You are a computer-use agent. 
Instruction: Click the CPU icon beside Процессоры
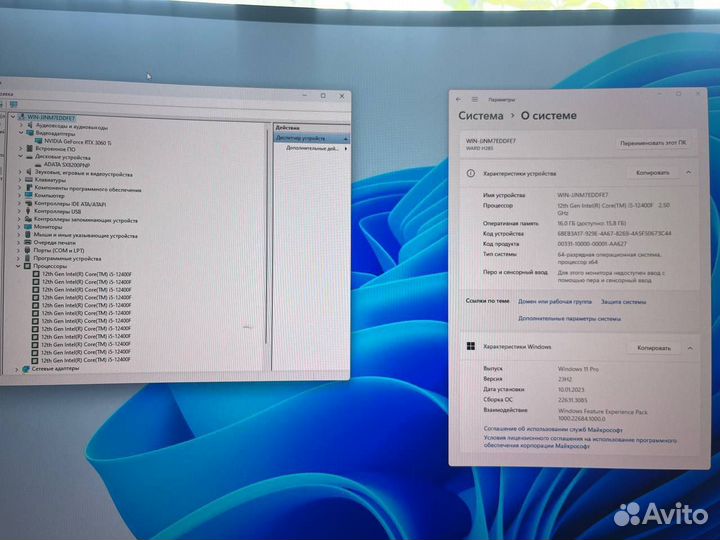click(28, 266)
